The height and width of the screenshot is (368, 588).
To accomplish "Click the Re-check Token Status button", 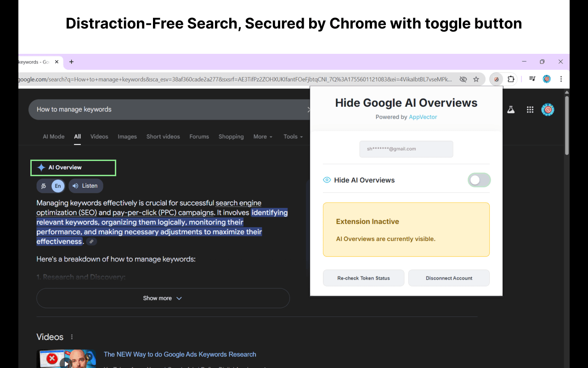I will pos(363,278).
